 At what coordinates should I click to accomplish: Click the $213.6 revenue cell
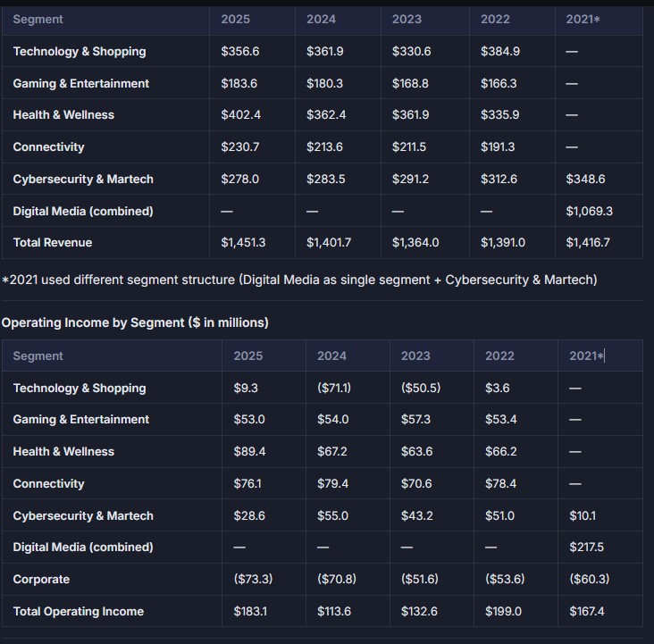tap(324, 146)
